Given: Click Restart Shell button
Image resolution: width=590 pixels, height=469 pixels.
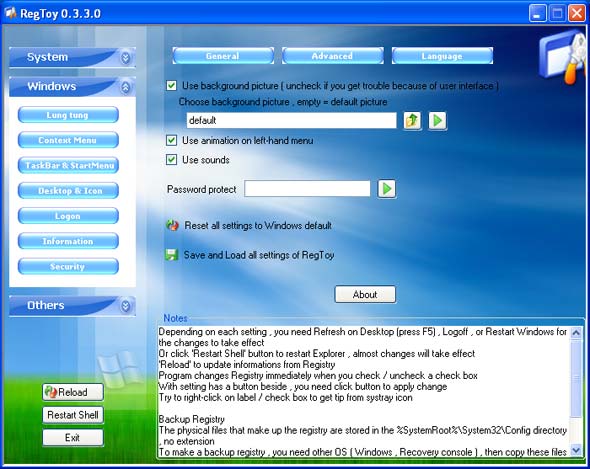Looking at the screenshot, I should (x=73, y=415).
